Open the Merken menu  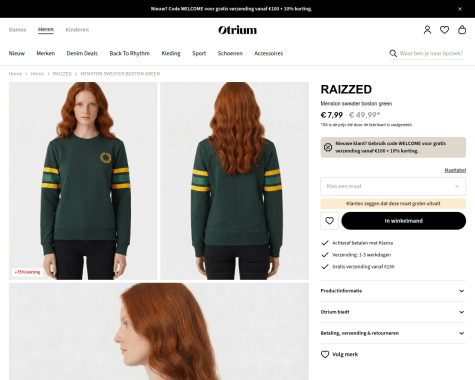pos(46,53)
